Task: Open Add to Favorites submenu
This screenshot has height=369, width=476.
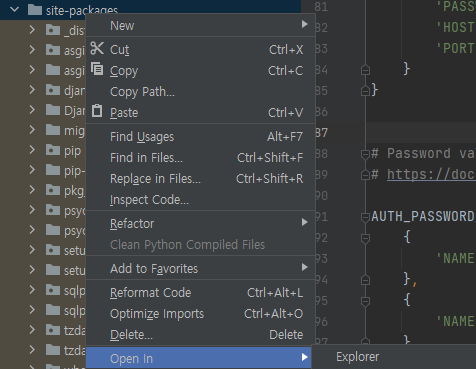Action: 200,268
